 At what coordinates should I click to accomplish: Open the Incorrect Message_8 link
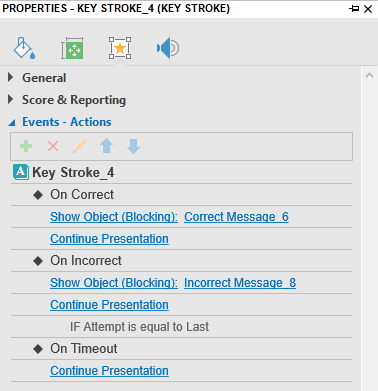240,283
